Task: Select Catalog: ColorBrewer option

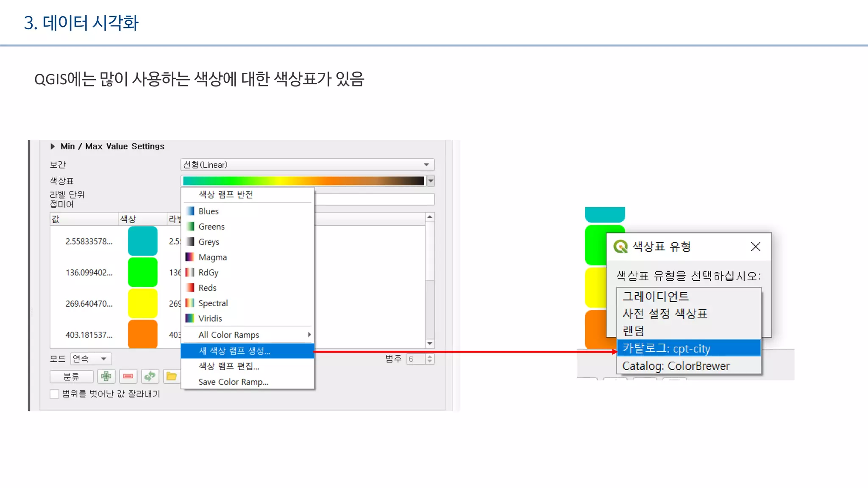Action: click(689, 366)
